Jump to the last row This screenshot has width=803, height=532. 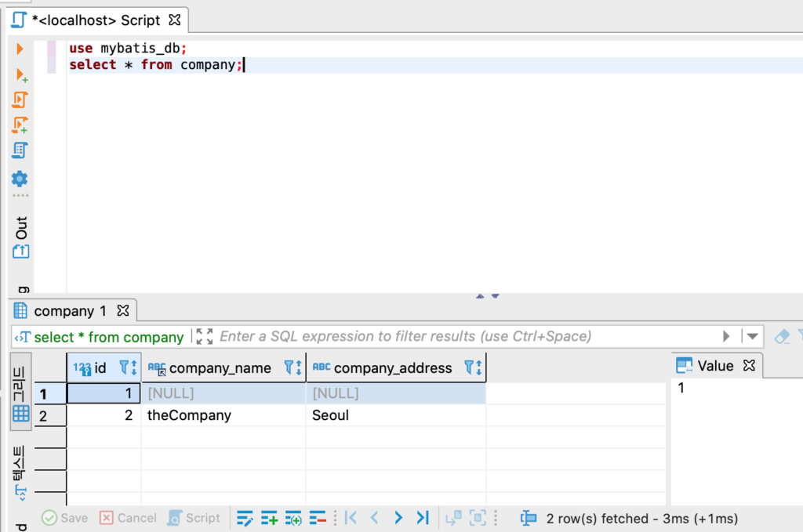point(423,518)
